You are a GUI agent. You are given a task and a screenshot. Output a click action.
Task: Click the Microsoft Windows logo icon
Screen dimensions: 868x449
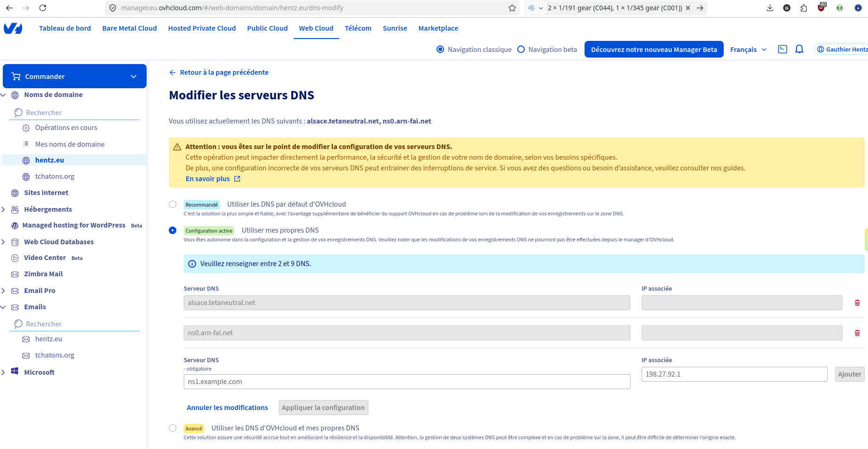(15, 371)
